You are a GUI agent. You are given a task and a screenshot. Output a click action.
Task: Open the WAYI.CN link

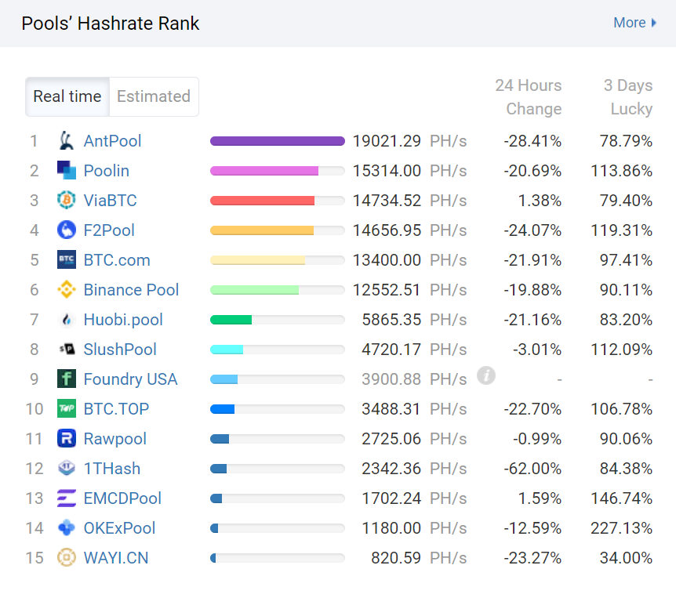click(x=116, y=557)
